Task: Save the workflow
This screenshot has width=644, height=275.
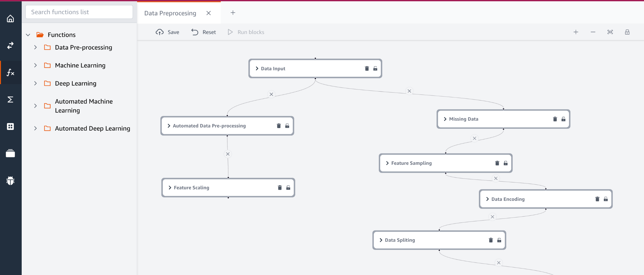Action: click(x=168, y=32)
